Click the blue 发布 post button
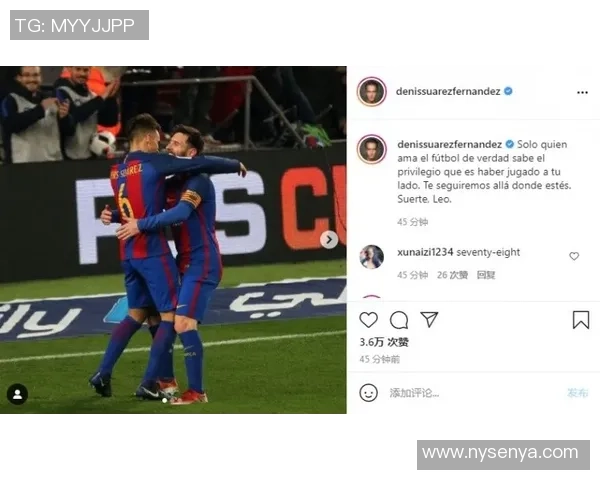 [x=577, y=393]
